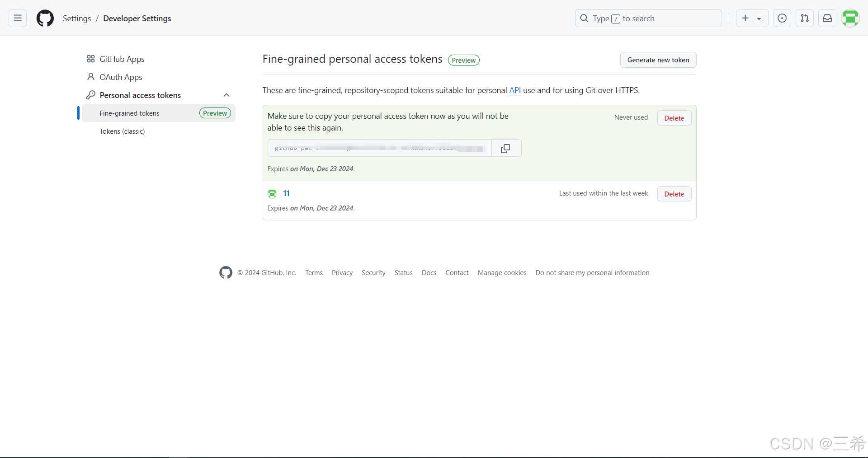
Task: Click the plus create-new icon
Action: pyautogui.click(x=745, y=18)
